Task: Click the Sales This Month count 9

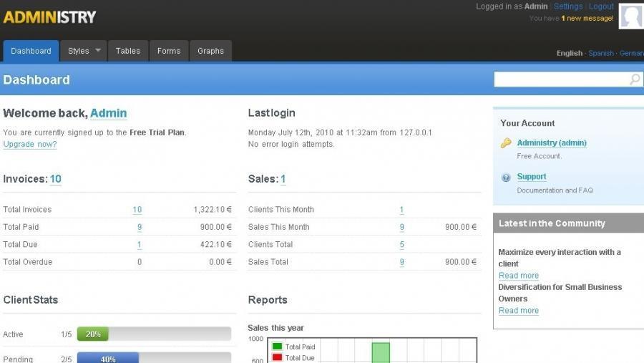Action: 401,228
